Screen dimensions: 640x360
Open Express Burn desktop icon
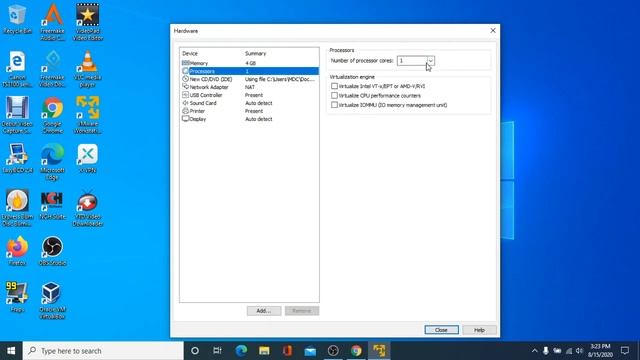click(x=17, y=209)
